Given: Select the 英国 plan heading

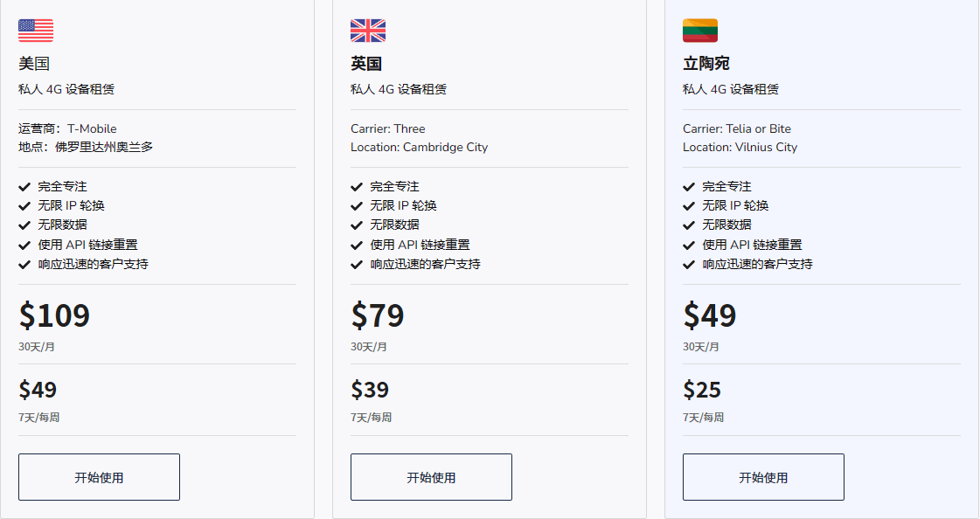Looking at the screenshot, I should [x=366, y=64].
